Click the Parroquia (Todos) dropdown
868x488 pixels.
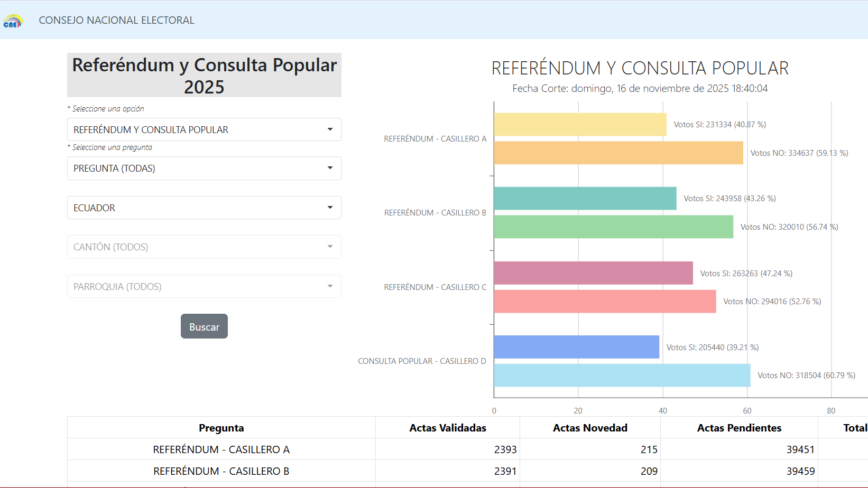point(204,286)
